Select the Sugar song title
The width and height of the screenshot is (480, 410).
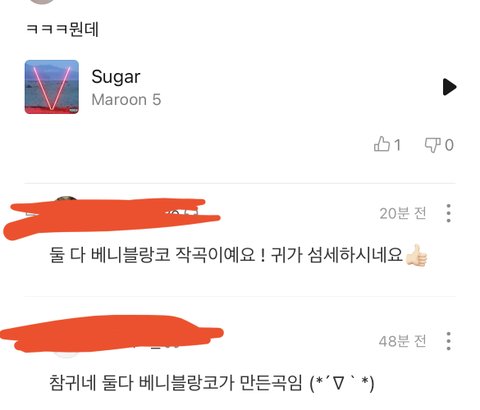(116, 77)
